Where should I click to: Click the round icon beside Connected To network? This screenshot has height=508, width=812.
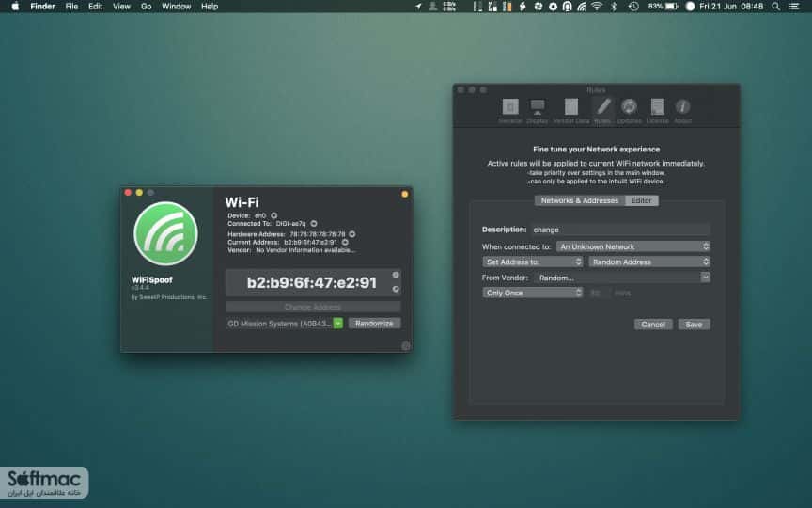(314, 224)
